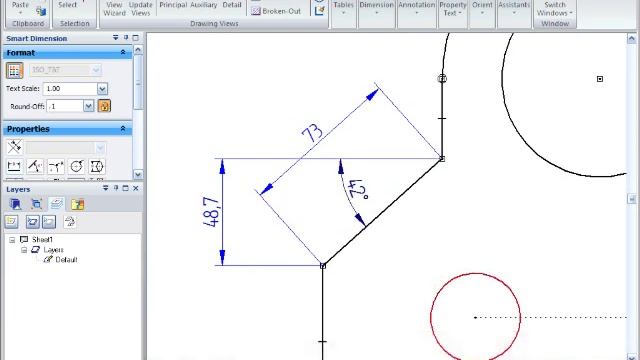Image resolution: width=640 pixels, height=360 pixels.
Task: Click the Move Elements to layer icon
Action: [x=69, y=222]
